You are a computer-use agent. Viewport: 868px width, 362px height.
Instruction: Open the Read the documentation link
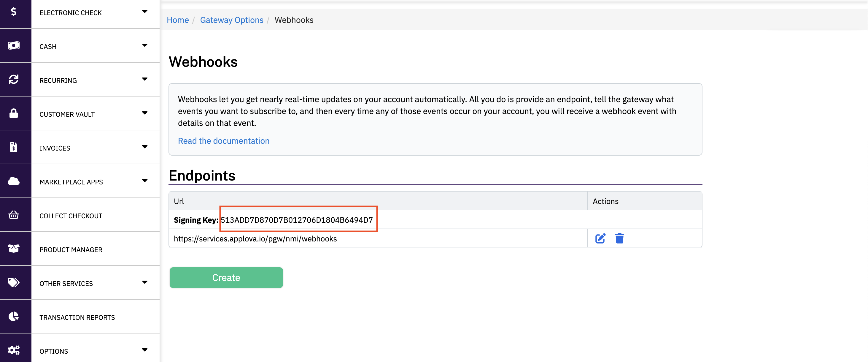pos(223,141)
